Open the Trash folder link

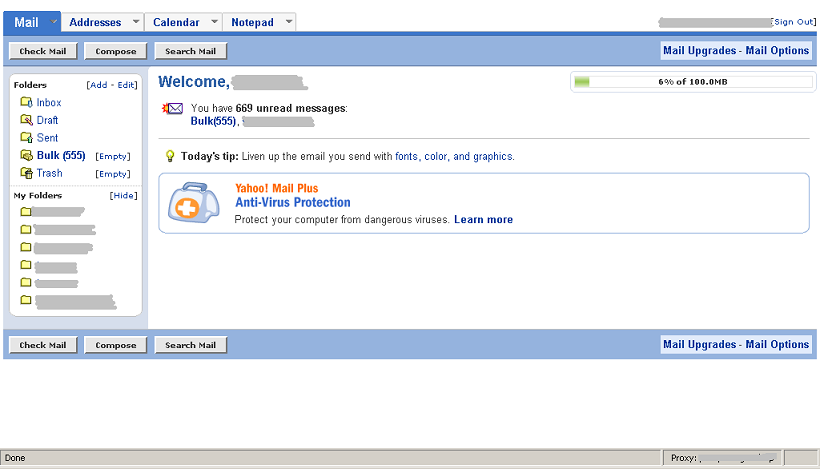[49, 173]
